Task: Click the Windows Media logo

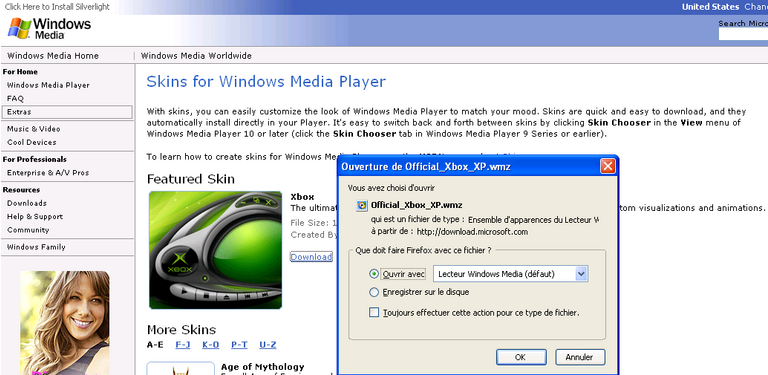Action: (x=49, y=29)
